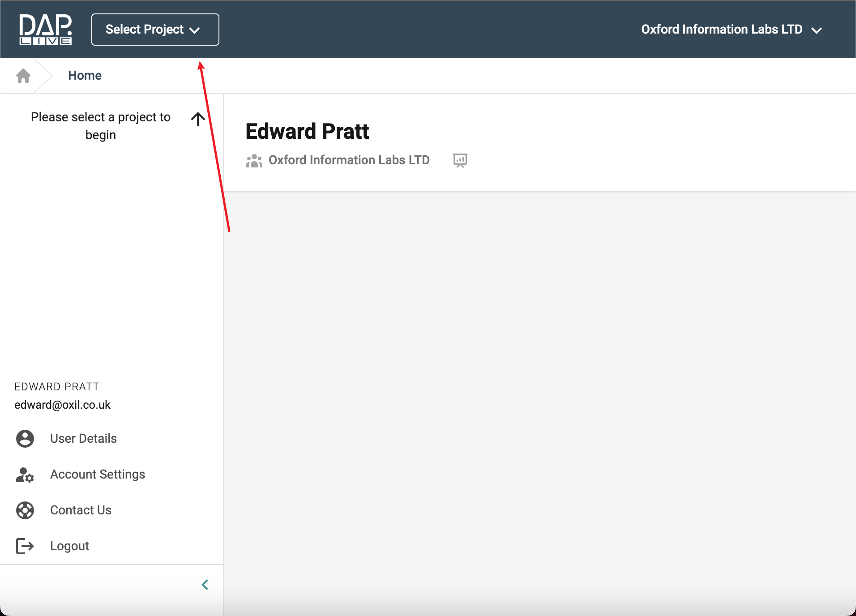Image resolution: width=856 pixels, height=616 pixels.
Task: Expand the Oxford Information Labs LTD account menu
Action: tap(731, 30)
